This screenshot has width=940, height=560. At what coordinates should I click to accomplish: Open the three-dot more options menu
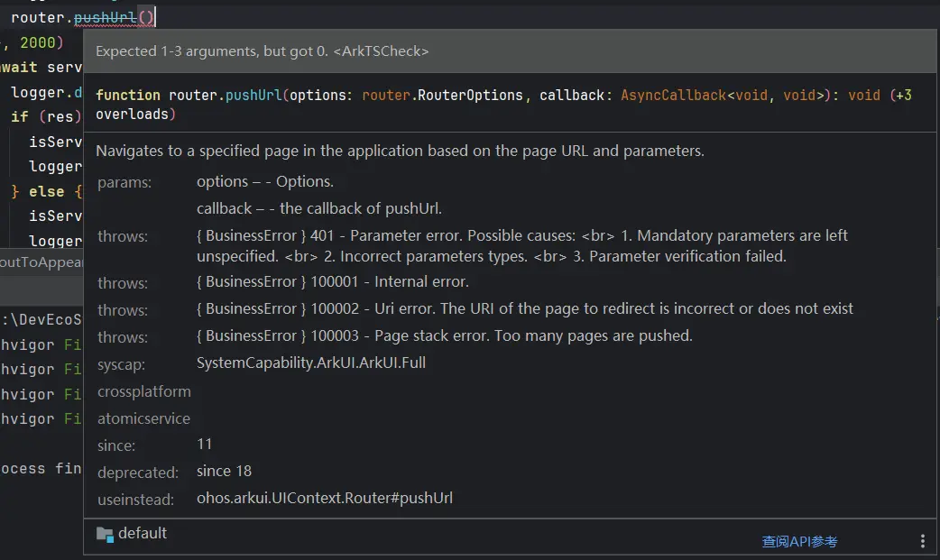click(x=922, y=541)
